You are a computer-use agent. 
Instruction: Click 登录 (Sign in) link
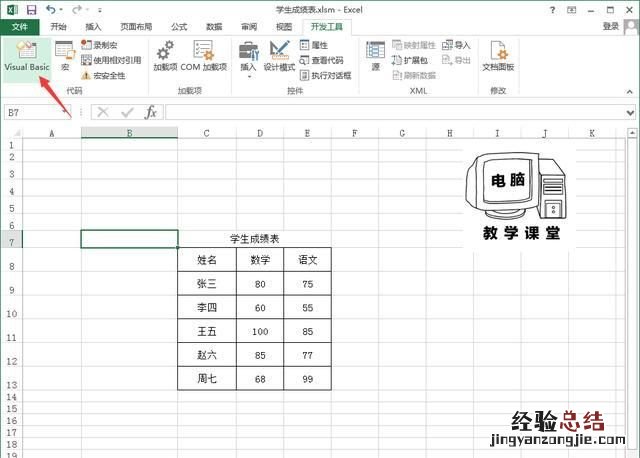tap(611, 27)
